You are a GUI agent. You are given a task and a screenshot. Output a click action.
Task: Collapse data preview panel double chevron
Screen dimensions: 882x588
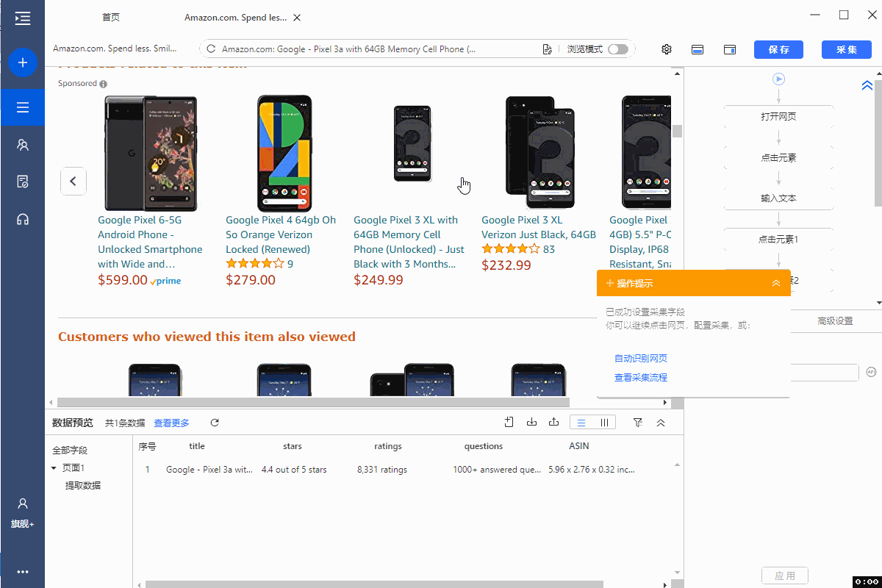(661, 423)
